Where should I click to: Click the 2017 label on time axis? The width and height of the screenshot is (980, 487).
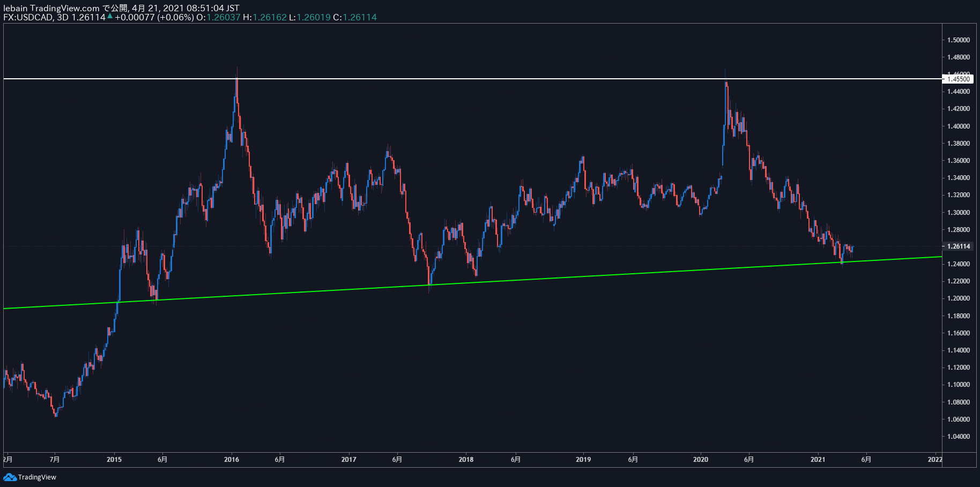[349, 459]
